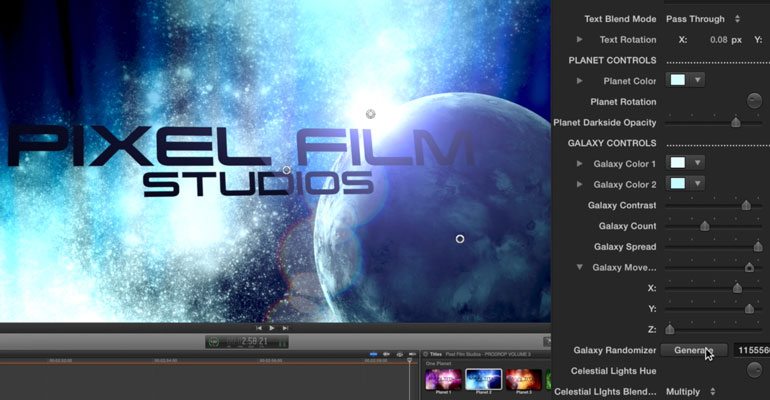Click the Galaxy Randomizer Generate button
The width and height of the screenshot is (770, 400).
(x=693, y=350)
